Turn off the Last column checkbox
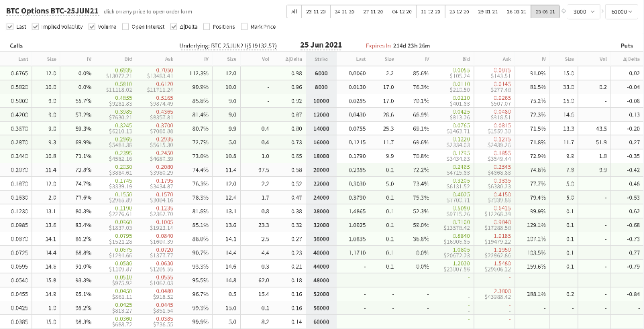 pyautogui.click(x=9, y=27)
